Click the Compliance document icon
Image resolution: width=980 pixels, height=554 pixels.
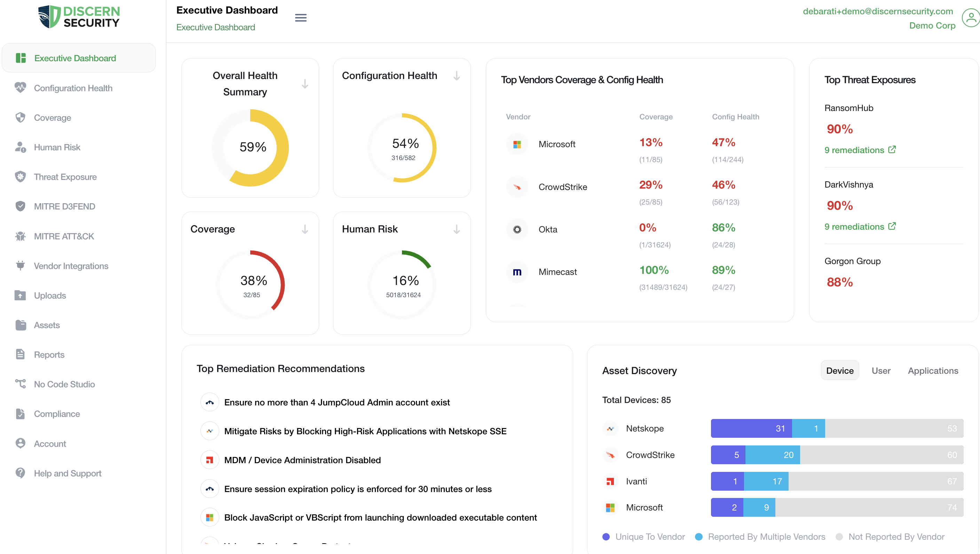(x=21, y=414)
